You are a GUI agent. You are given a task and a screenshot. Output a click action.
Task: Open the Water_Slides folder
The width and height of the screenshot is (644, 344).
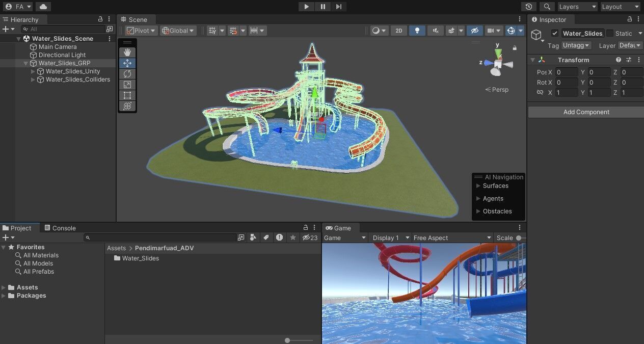coord(137,258)
